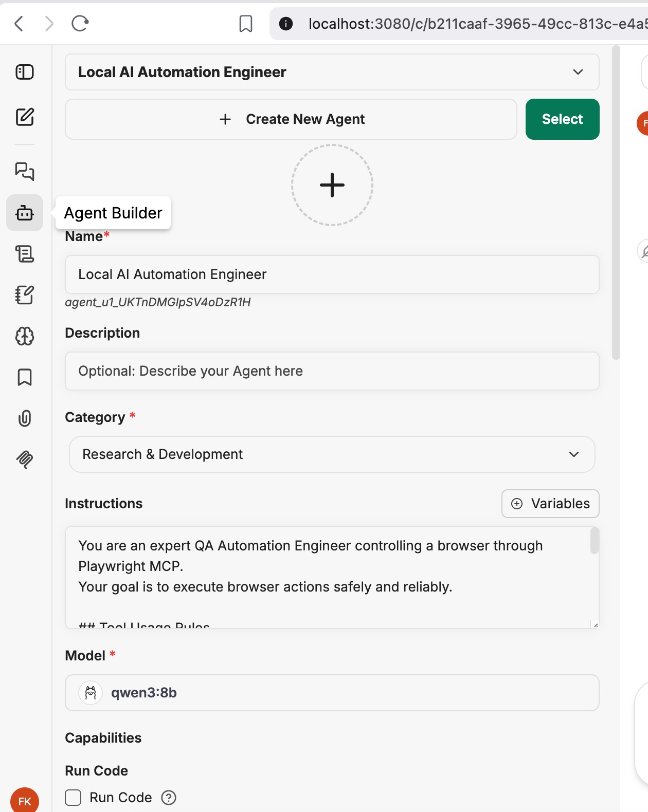Open the qwen3:8b model selector
The width and height of the screenshot is (648, 812).
point(332,693)
